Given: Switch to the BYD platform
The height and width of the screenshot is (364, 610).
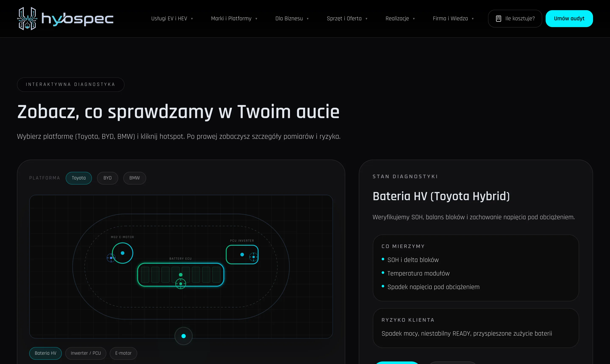Looking at the screenshot, I should (x=108, y=178).
